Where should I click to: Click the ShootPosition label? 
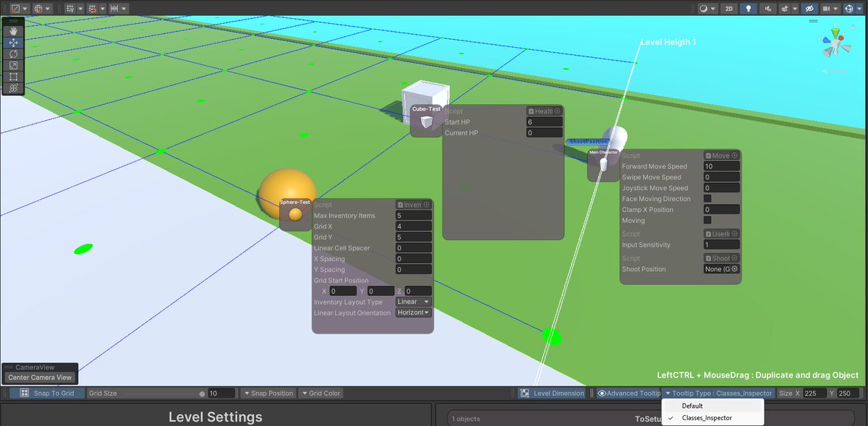click(587, 142)
